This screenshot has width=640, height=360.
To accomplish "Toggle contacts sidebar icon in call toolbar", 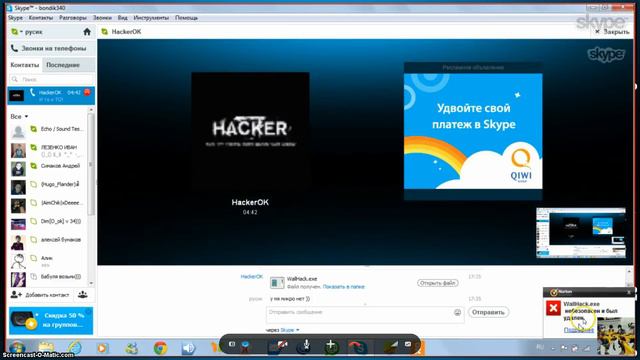I will coord(232,344).
